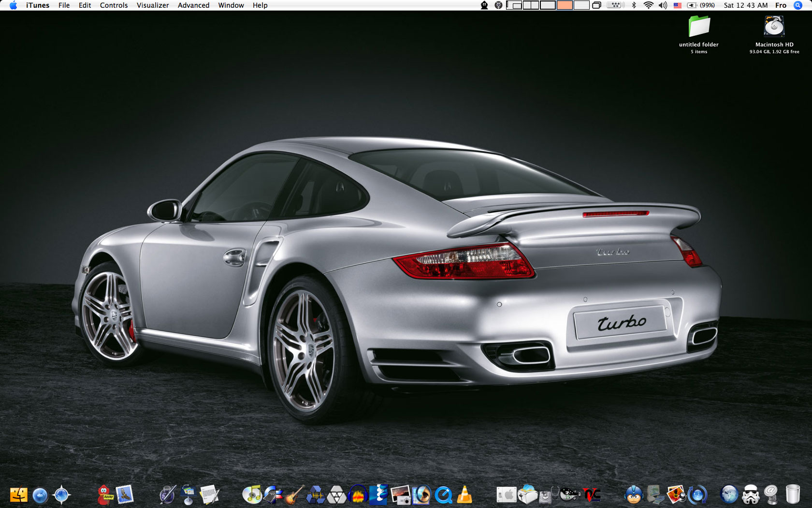The width and height of the screenshot is (812, 508).
Task: Open System Preferences in dock
Action: [x=507, y=495]
